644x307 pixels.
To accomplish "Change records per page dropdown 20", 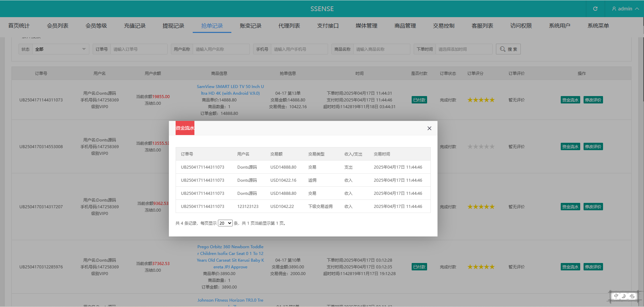I will click(225, 223).
